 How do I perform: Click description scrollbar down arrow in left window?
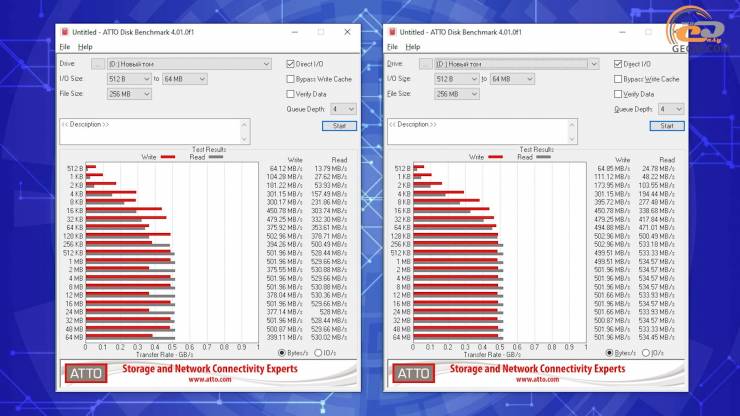244,139
